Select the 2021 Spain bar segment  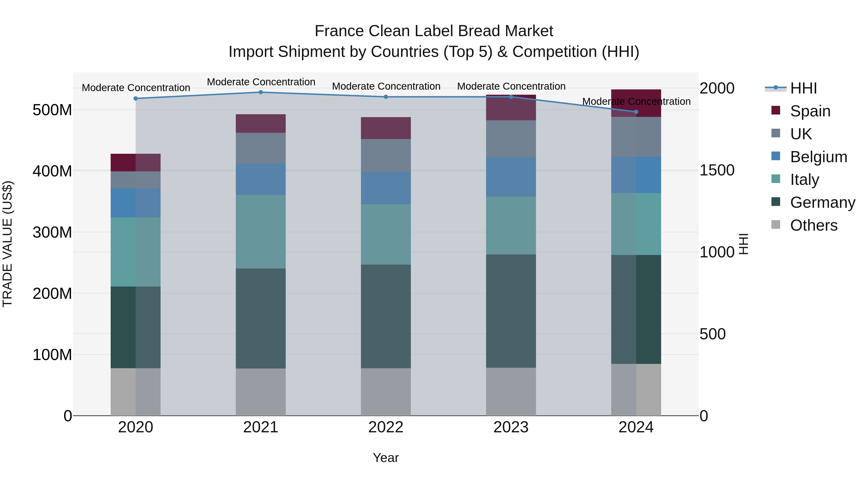(x=260, y=124)
